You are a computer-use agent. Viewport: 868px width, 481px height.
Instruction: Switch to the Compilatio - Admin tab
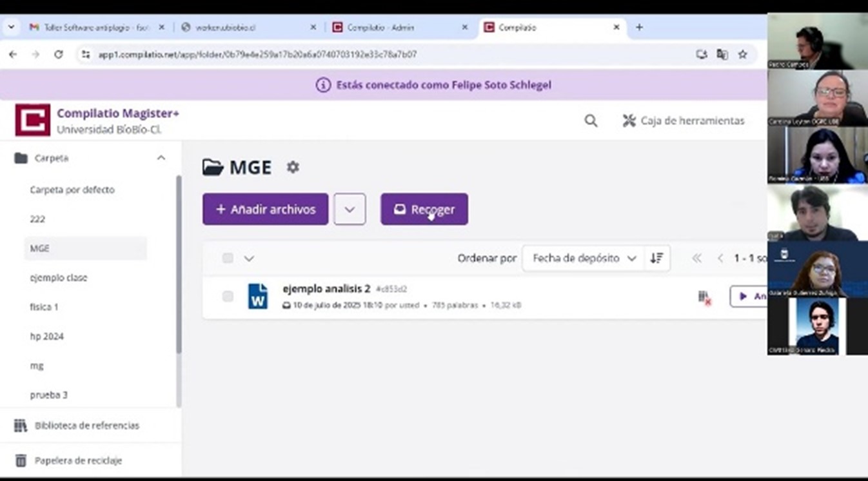[400, 28]
